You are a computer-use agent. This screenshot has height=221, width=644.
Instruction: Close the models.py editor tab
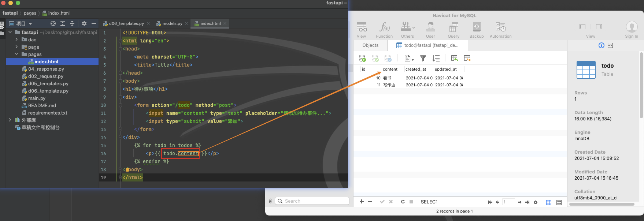click(x=186, y=23)
